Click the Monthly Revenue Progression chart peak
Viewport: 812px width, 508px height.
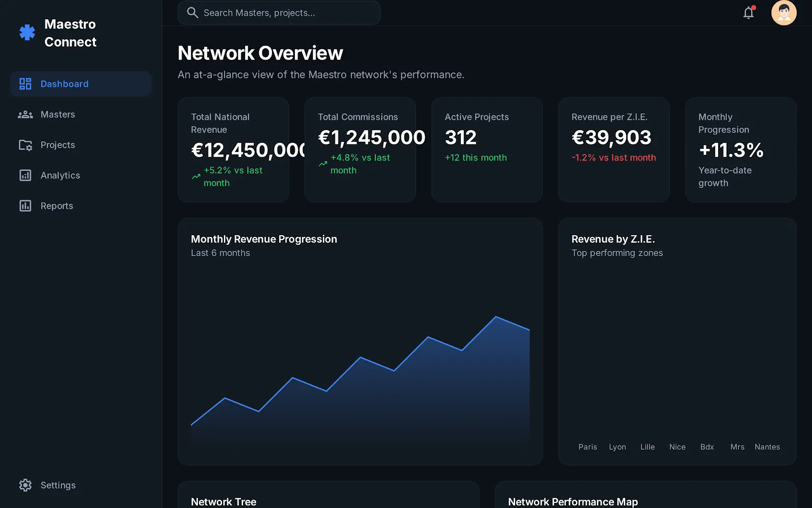(x=496, y=317)
